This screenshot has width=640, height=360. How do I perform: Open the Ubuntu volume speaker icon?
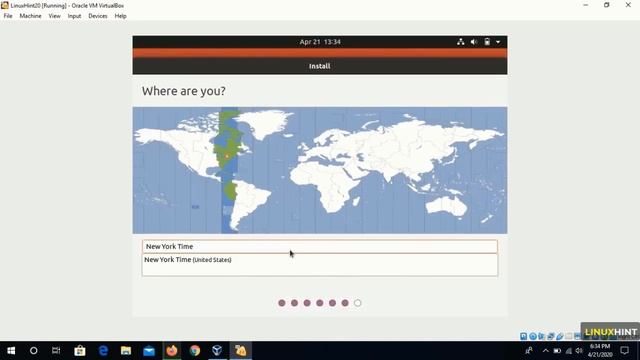(474, 42)
